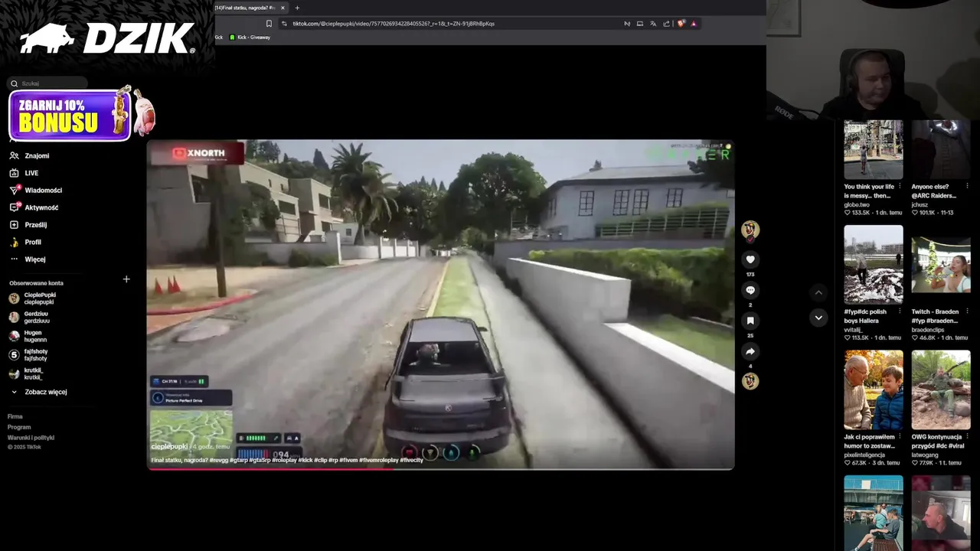Click the site settings icon in the address bar

[284, 23]
